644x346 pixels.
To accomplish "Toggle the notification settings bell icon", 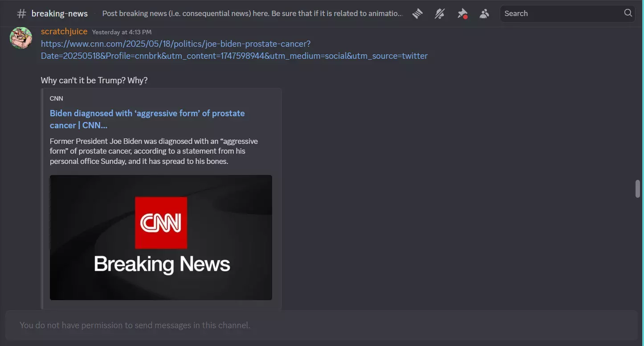I will [x=440, y=13].
